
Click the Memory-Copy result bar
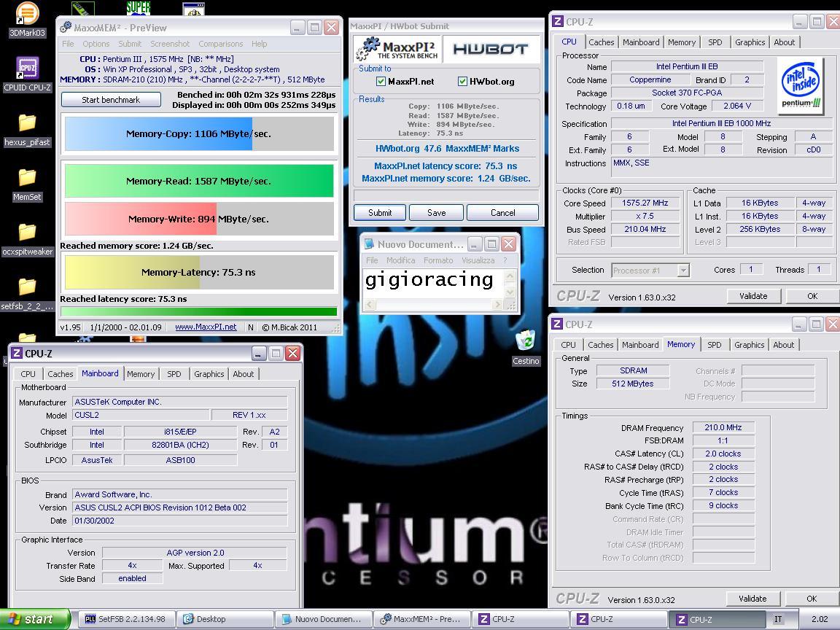199,134
